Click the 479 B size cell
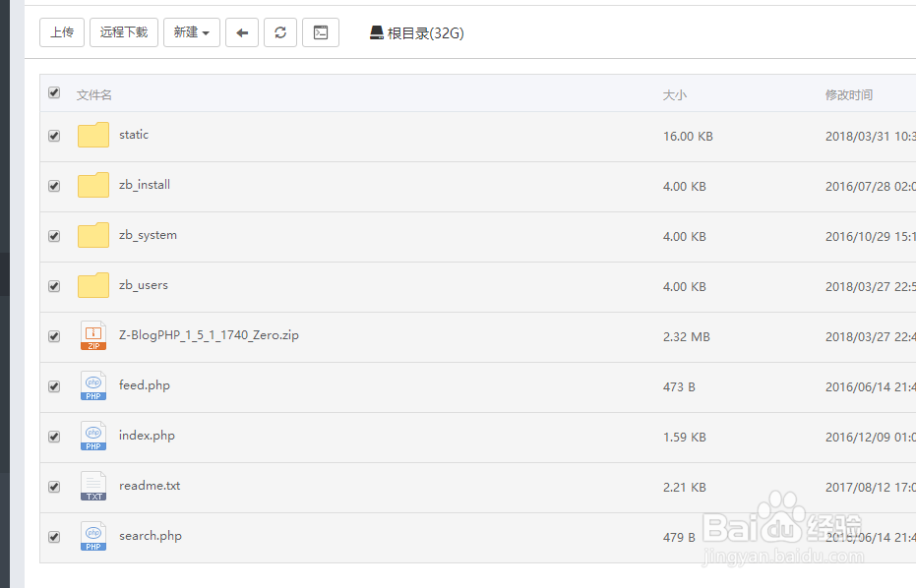 [679, 538]
